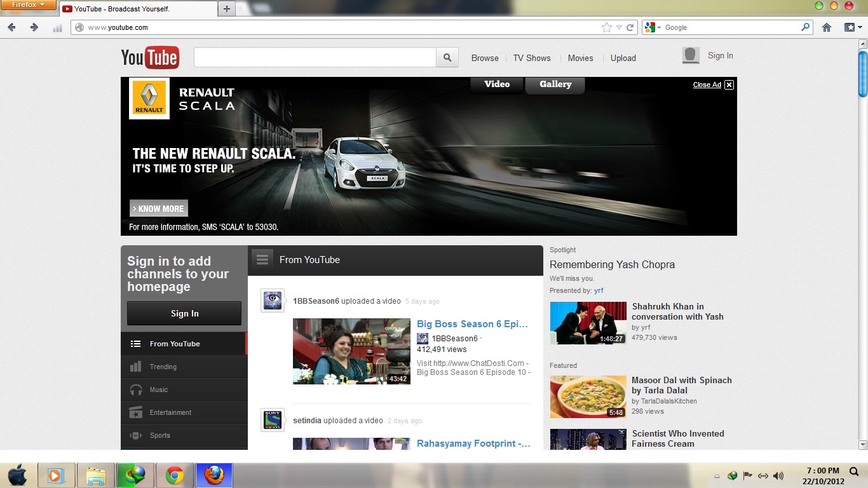This screenshot has width=868, height=488.
Task: Click the Firefox back arrow
Action: pyautogui.click(x=12, y=27)
